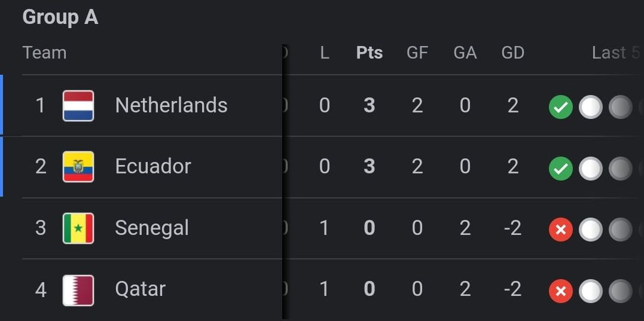The width and height of the screenshot is (644, 321).
Task: Click Senegal's white upcoming match circle
Action: coord(590,230)
